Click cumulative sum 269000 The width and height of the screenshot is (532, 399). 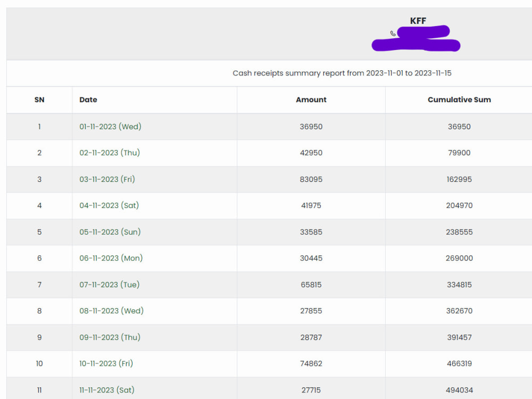click(x=460, y=258)
